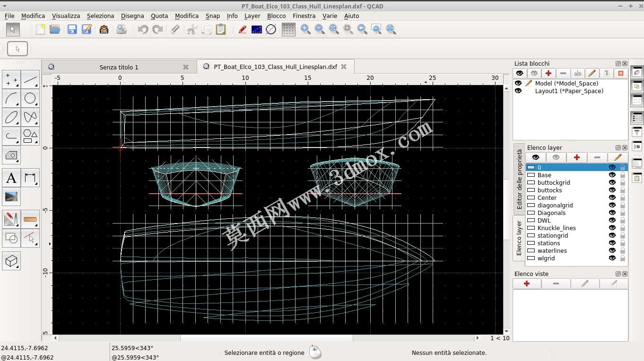This screenshot has width=644, height=361.
Task: Open the Disegna menu
Action: click(132, 16)
